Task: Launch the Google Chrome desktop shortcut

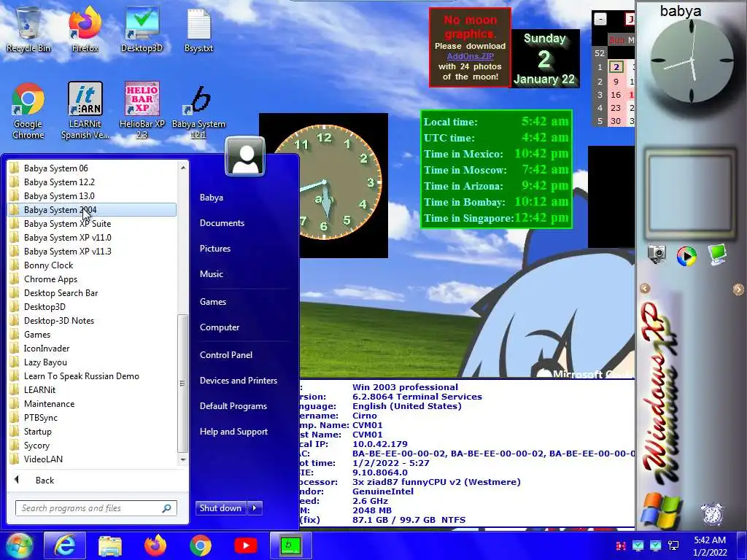Action: (28, 111)
